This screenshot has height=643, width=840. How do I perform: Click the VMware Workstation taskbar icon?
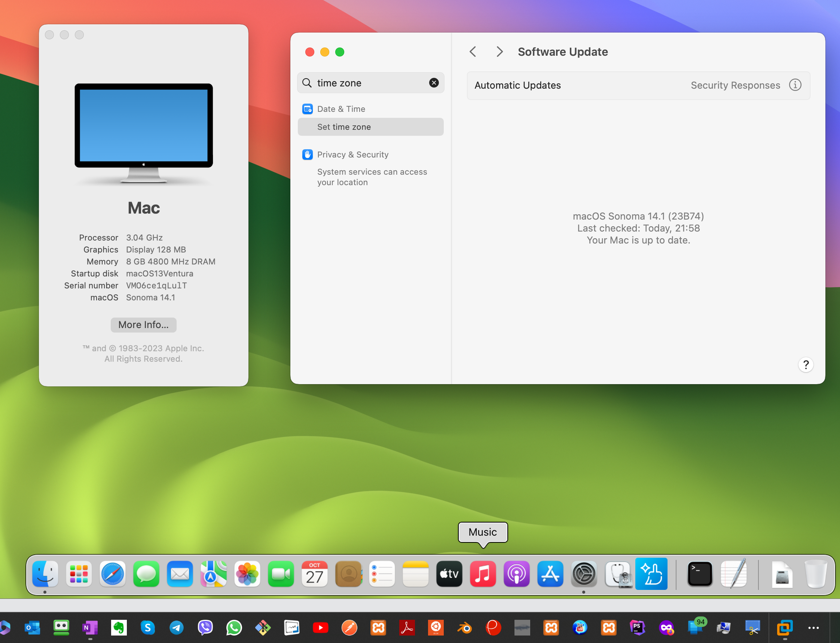coord(785,628)
